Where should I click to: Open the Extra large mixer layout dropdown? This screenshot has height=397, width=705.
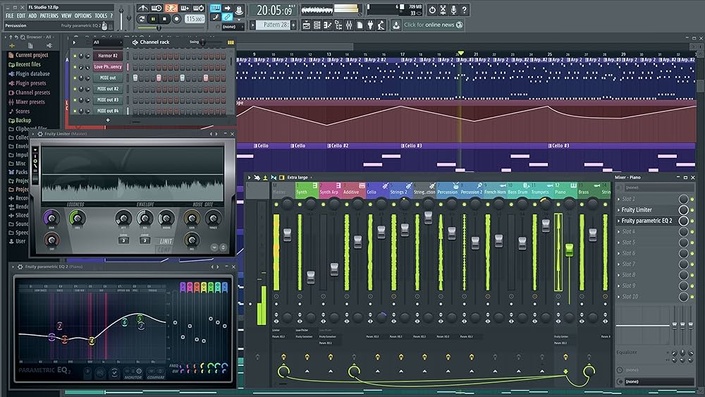tap(299, 178)
